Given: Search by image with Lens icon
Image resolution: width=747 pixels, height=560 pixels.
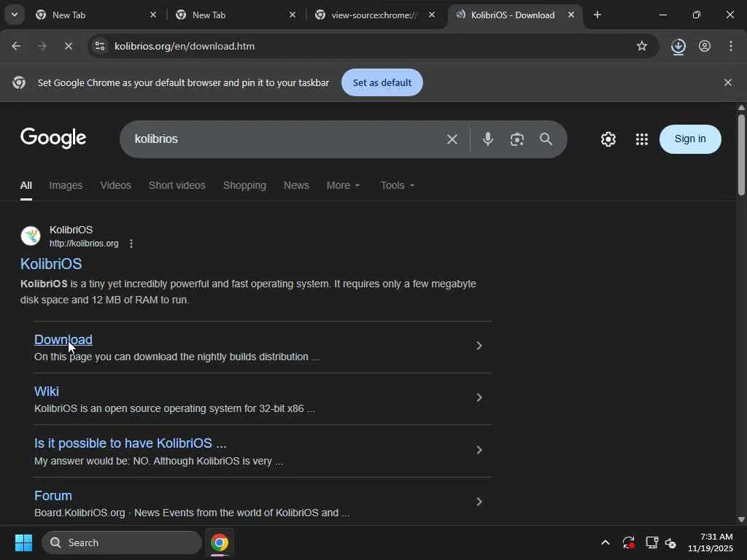Looking at the screenshot, I should [x=517, y=139].
